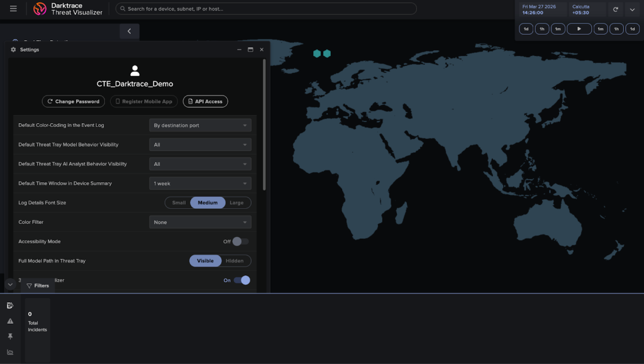
Task: Open the Calcutta timezone selector
Action: pos(587,9)
